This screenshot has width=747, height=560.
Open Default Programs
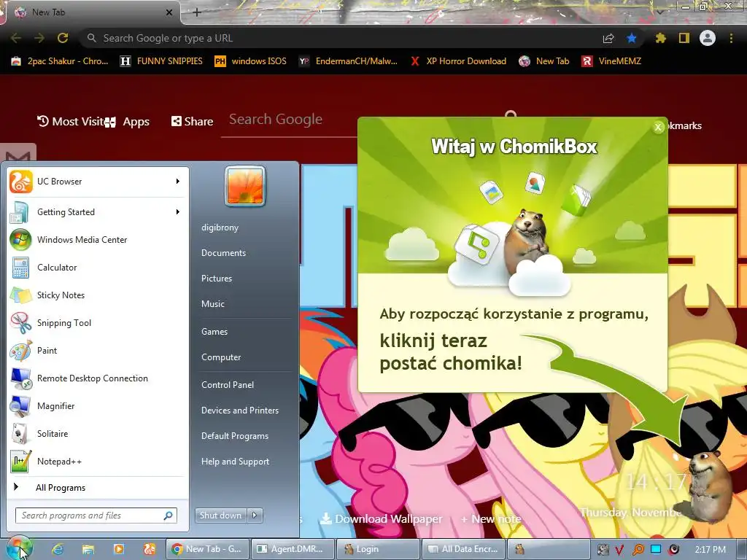point(235,436)
